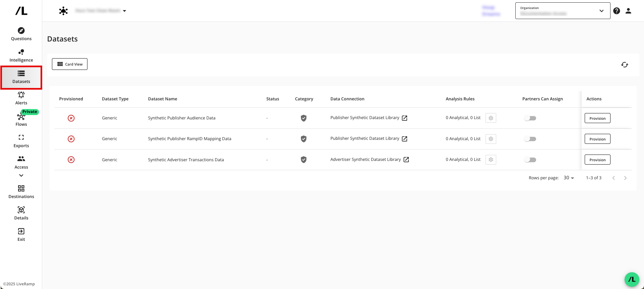Open analysis rules gear for Synthetic Publisher Audience Data

tap(491, 118)
